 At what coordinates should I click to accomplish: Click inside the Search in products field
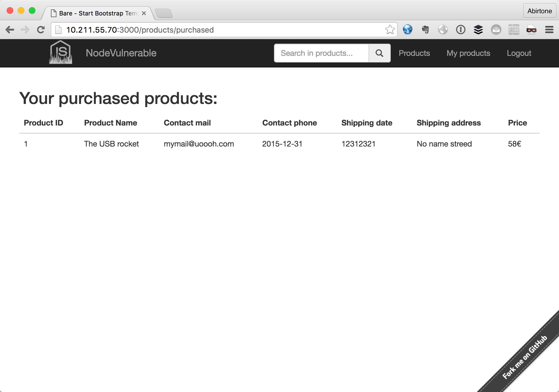pos(321,53)
